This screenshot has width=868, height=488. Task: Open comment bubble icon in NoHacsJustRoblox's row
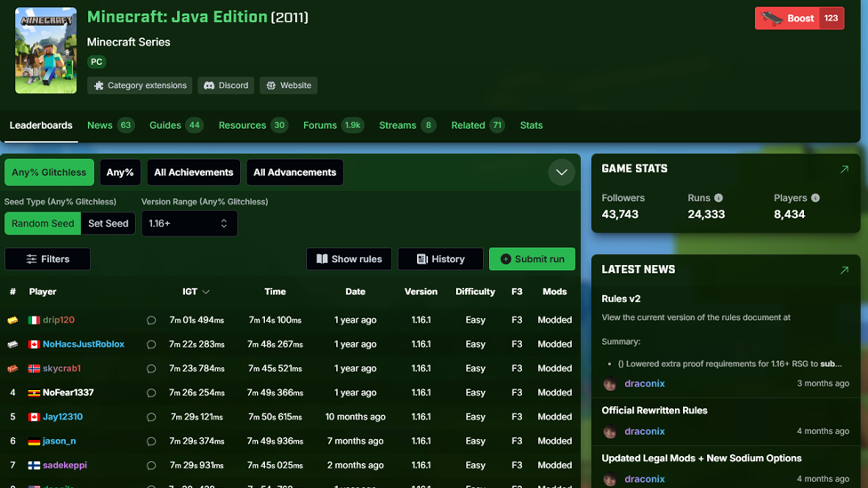[151, 345]
